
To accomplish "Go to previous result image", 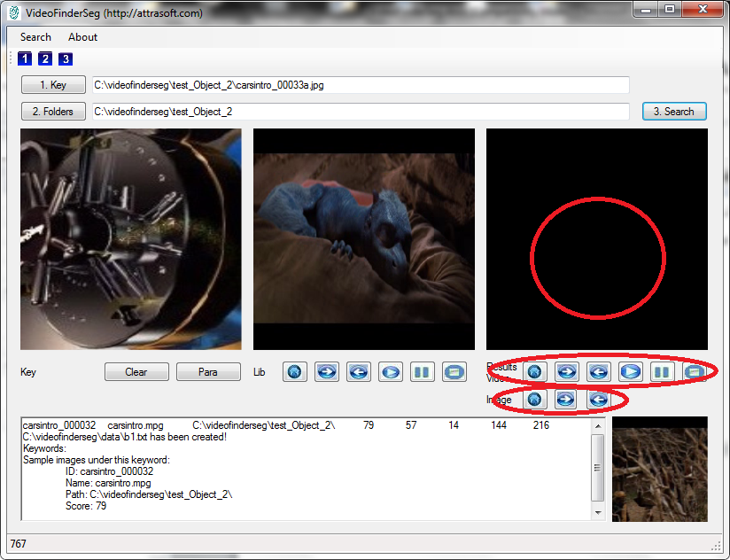I will coord(599,400).
